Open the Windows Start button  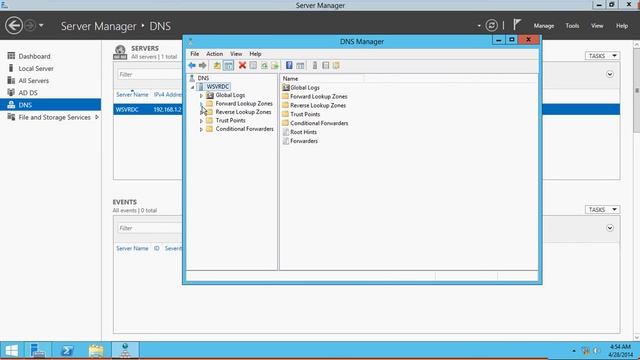tap(11, 350)
